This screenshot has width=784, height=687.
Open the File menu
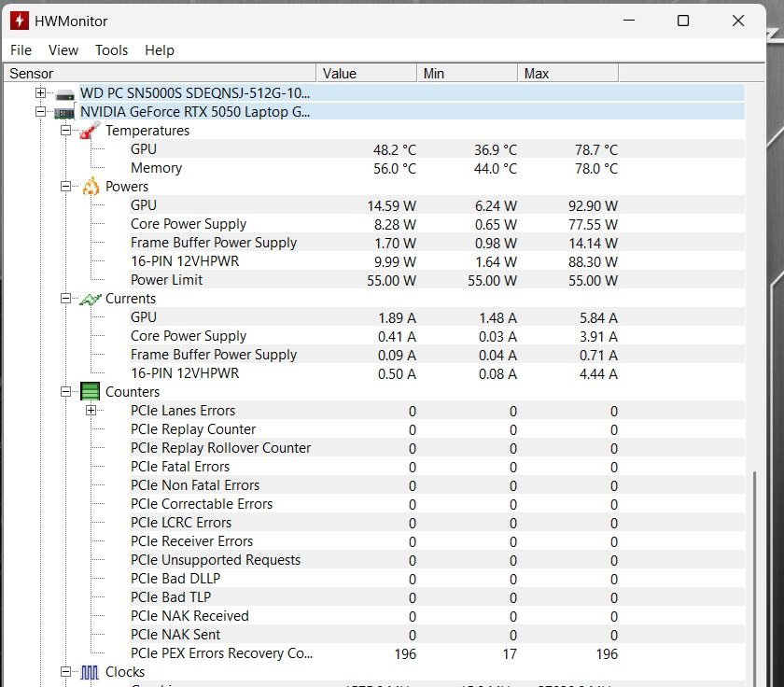pyautogui.click(x=21, y=50)
